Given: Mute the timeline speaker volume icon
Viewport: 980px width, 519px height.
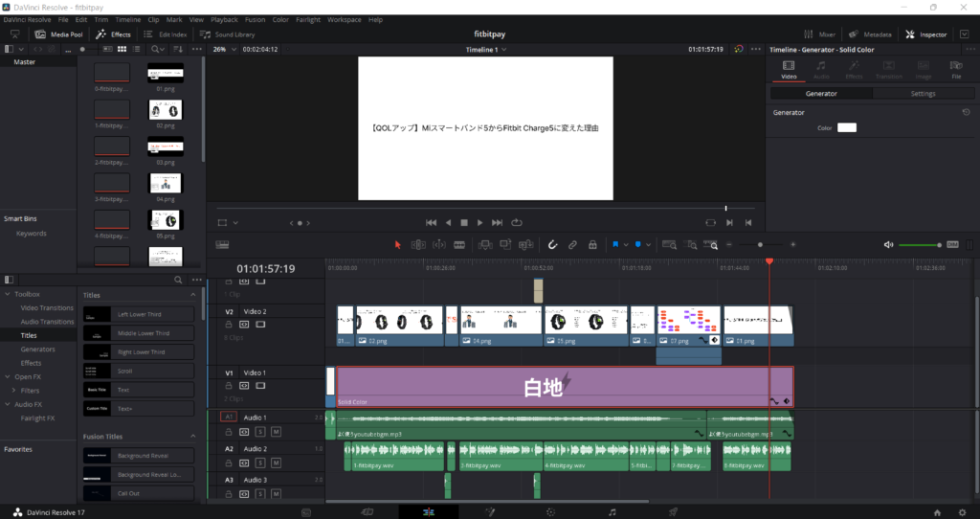Looking at the screenshot, I should [888, 245].
